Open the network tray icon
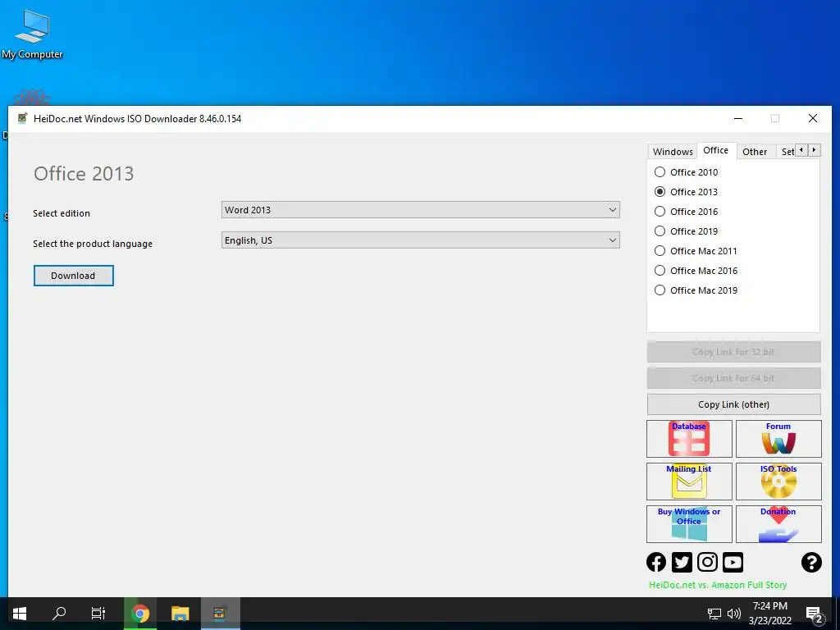This screenshot has width=840, height=630. click(714, 614)
